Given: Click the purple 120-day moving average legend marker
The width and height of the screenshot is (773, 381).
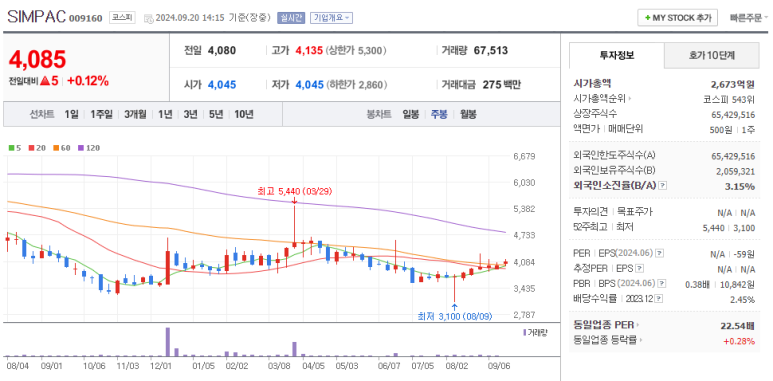Looking at the screenshot, I should pyautogui.click(x=80, y=147).
